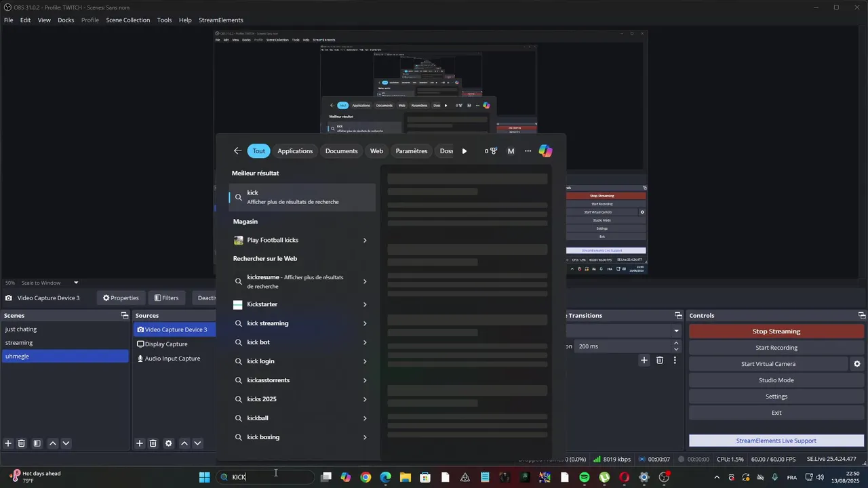Move scene up with arrow icon
This screenshot has width=868, height=488.
tap(52, 443)
